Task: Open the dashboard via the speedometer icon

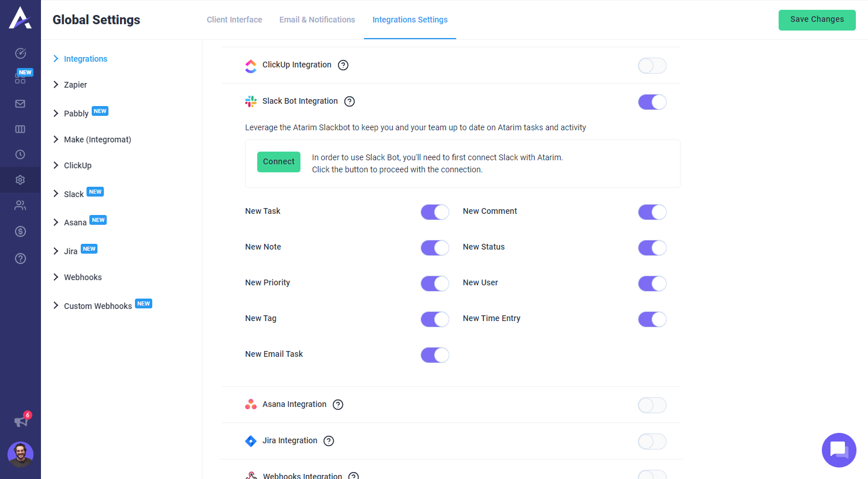Action: click(20, 52)
